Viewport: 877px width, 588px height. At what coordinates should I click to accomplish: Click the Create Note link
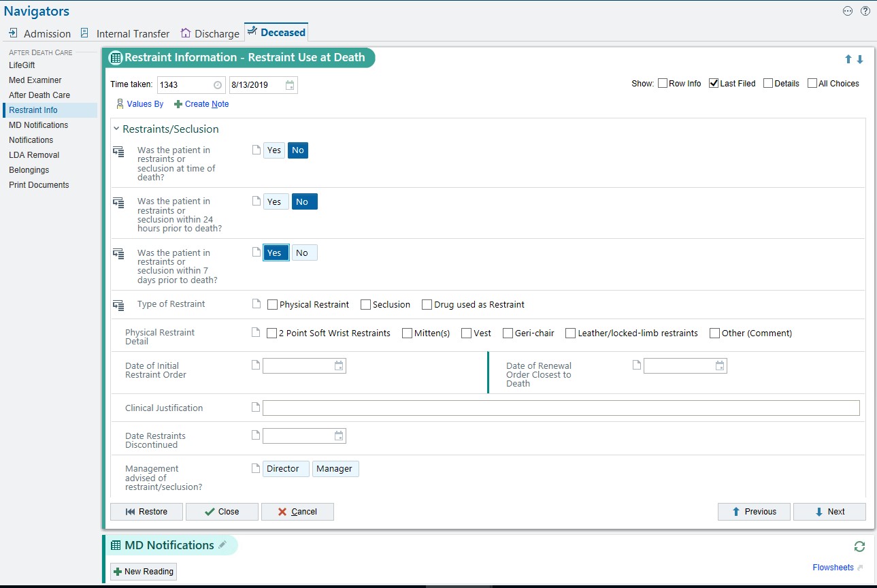click(x=201, y=104)
